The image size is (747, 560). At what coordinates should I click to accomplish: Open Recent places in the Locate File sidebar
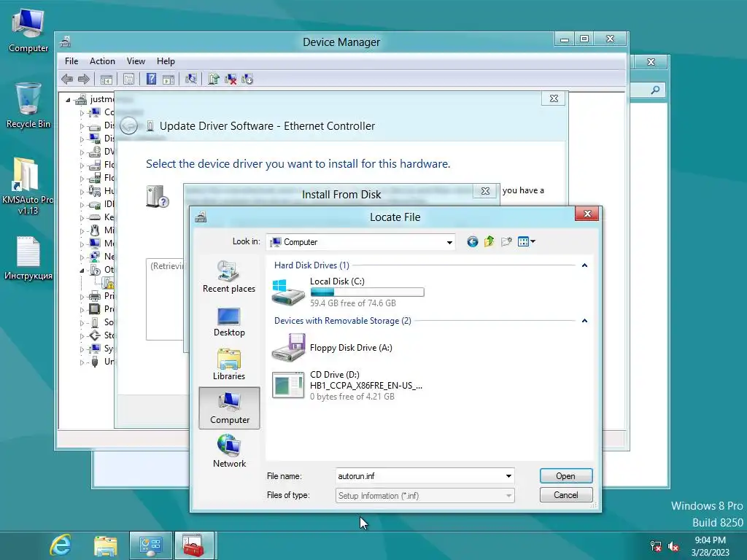pyautogui.click(x=229, y=276)
